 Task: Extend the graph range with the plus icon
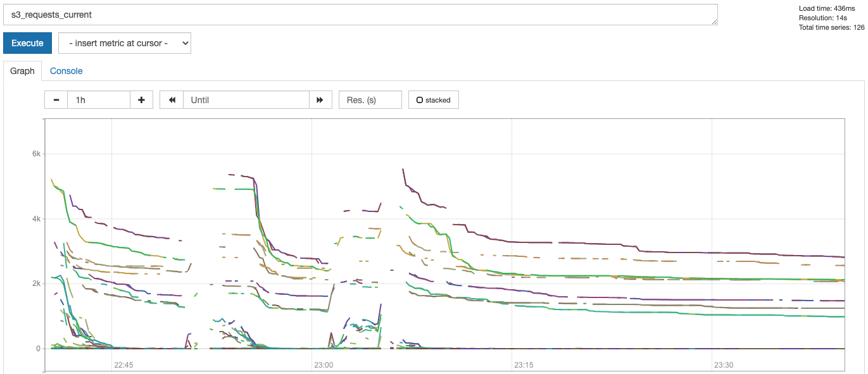[141, 99]
